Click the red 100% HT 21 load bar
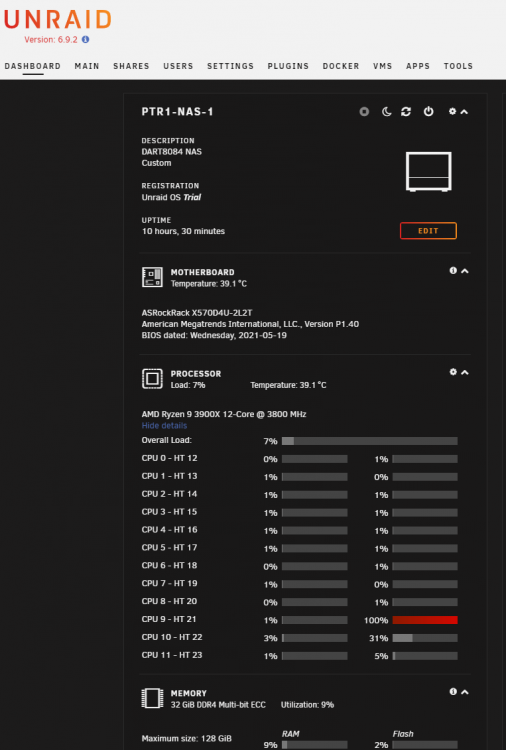The width and height of the screenshot is (506, 750). (425, 620)
